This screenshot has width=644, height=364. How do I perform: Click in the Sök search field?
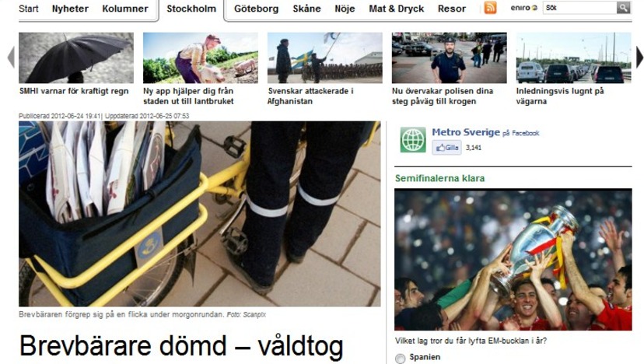click(580, 8)
